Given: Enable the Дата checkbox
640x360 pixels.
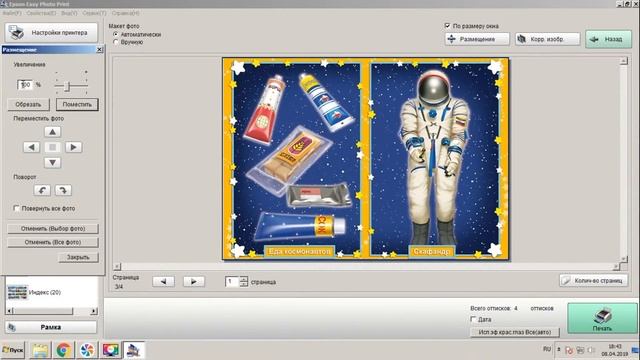Looking at the screenshot, I should 473,319.
